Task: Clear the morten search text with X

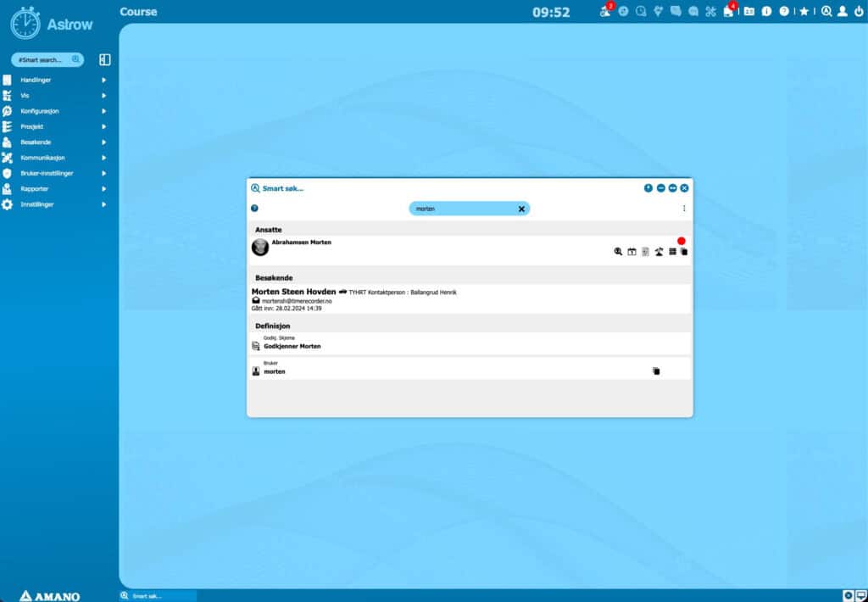Action: click(521, 209)
